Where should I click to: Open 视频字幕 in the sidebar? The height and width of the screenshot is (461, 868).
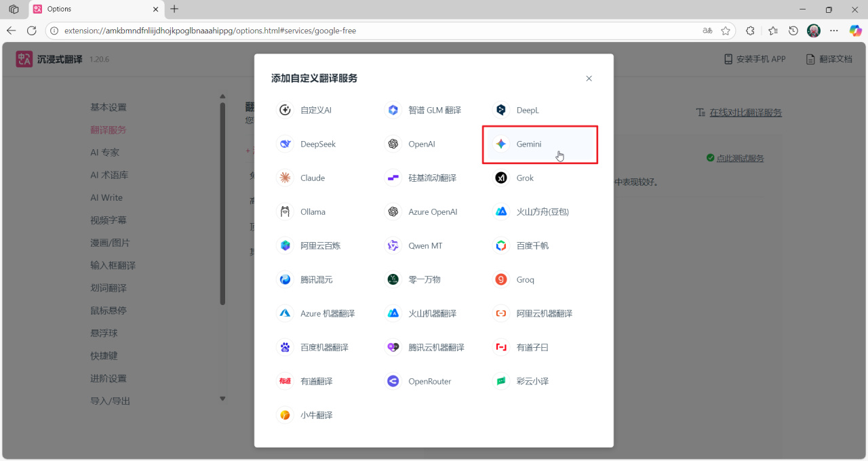[108, 220]
